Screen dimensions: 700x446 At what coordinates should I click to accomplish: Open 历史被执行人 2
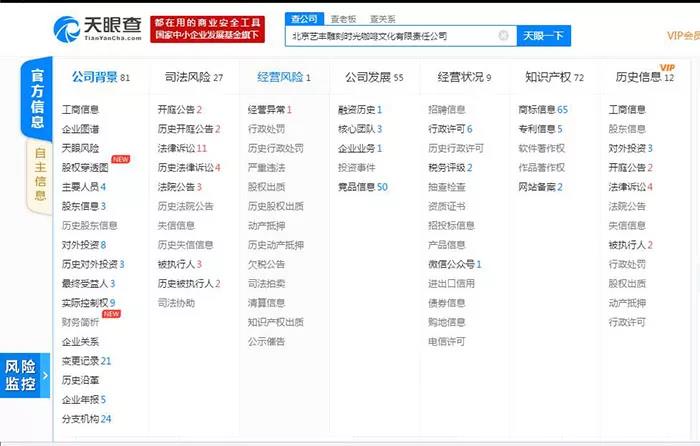189,283
